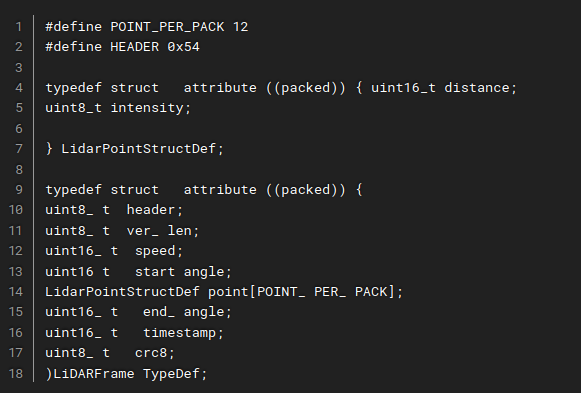Viewport: 581px width, 393px height.
Task: Click LidarPointStructDef on line 7
Action: (139, 149)
